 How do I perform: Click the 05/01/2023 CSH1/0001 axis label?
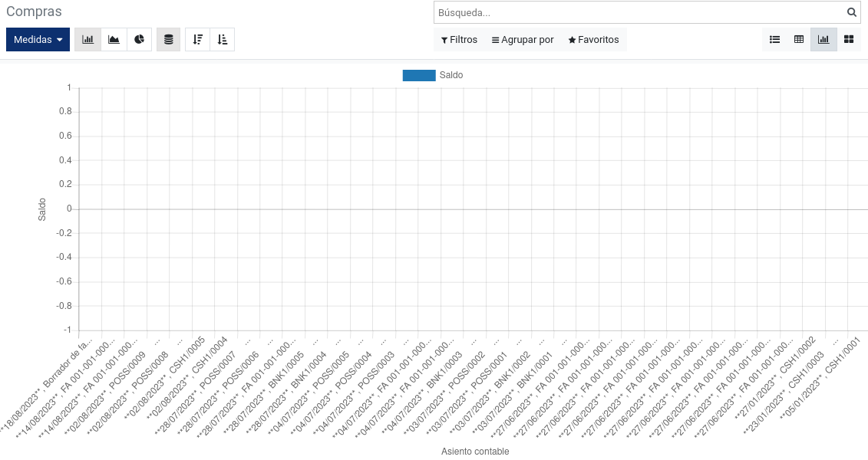[820, 378]
